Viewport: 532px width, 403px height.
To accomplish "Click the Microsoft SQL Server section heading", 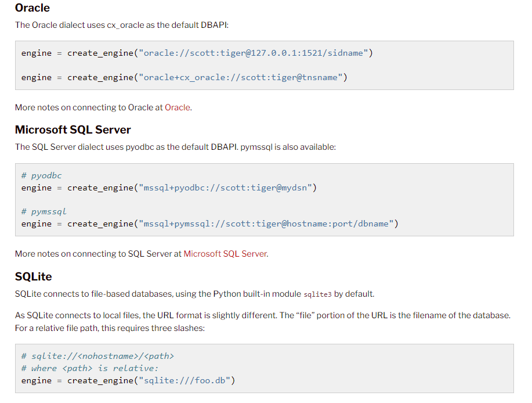I will pos(73,129).
